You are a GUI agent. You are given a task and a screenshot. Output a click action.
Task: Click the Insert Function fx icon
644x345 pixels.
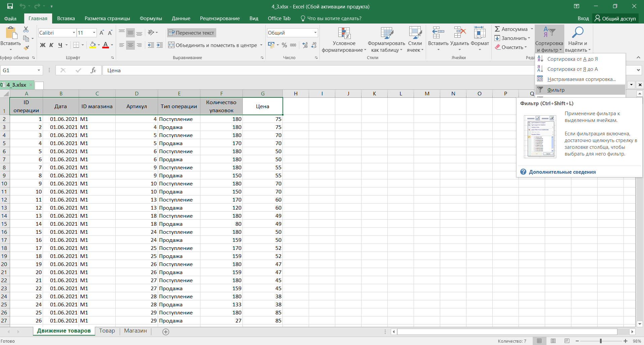(93, 70)
